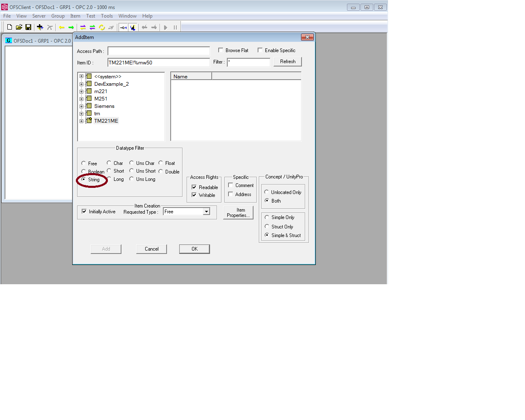Click the New document toolbar icon
This screenshot has width=525, height=420.
point(9,27)
